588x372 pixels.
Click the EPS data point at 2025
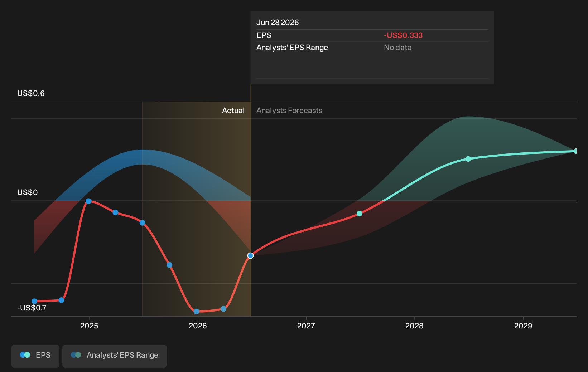88,201
